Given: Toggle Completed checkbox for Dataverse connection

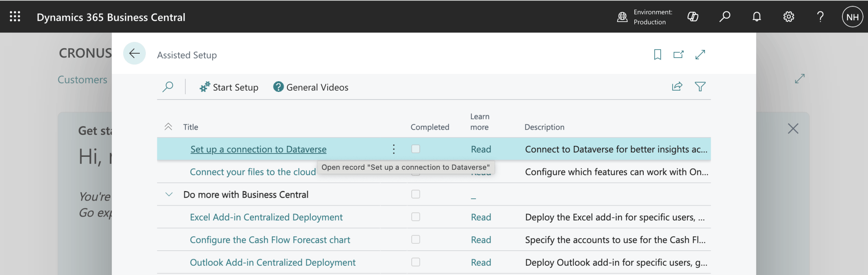Looking at the screenshot, I should point(415,149).
